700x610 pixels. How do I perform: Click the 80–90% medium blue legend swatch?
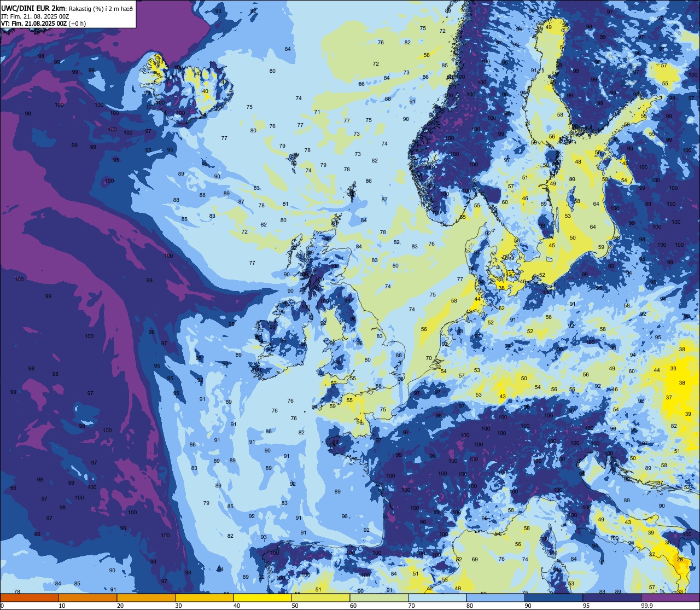495,597
